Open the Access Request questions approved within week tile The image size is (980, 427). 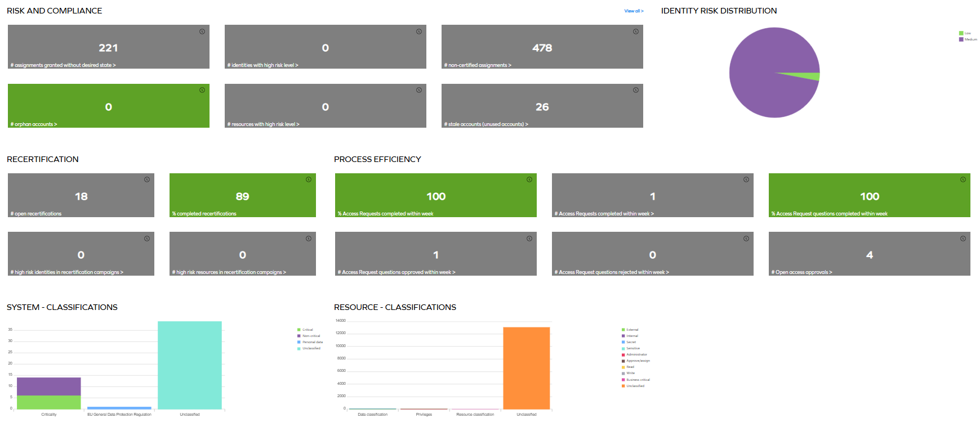tap(397, 272)
